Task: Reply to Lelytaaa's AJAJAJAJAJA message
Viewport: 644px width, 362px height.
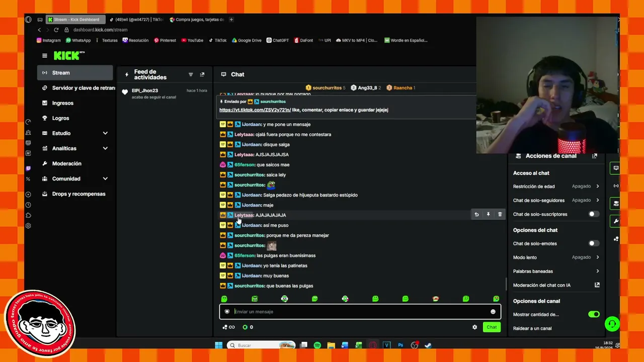Action: click(x=476, y=215)
